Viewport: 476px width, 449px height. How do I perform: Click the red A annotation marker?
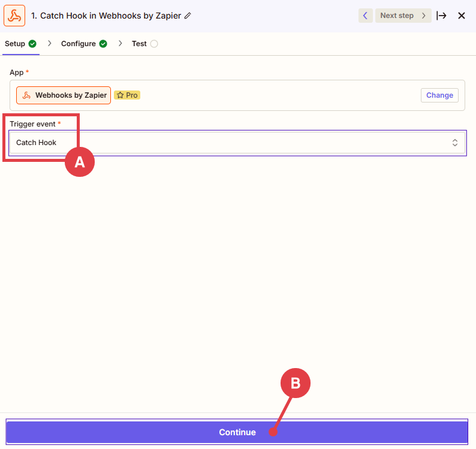(x=80, y=162)
